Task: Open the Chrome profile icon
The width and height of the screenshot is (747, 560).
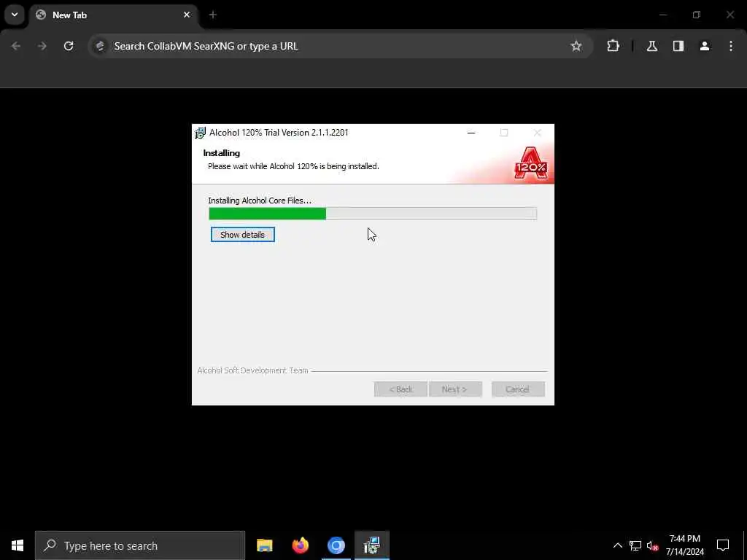Action: pos(705,46)
